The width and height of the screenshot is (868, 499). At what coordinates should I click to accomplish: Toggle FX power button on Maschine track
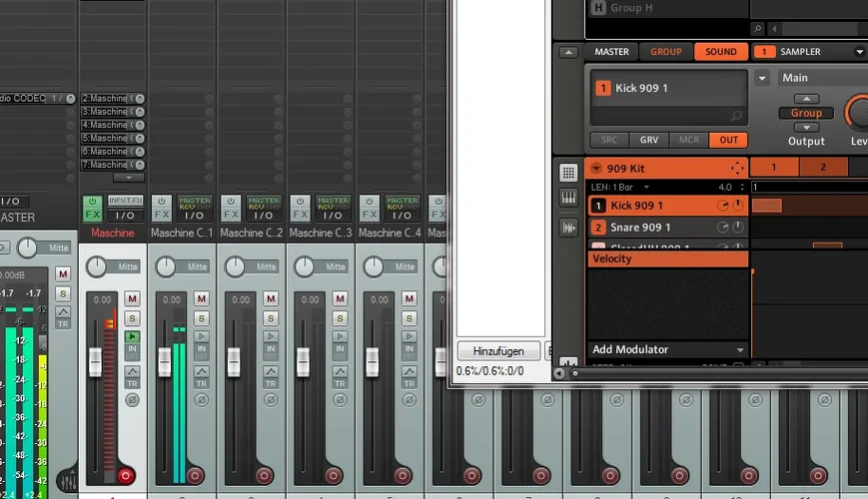[x=92, y=202]
